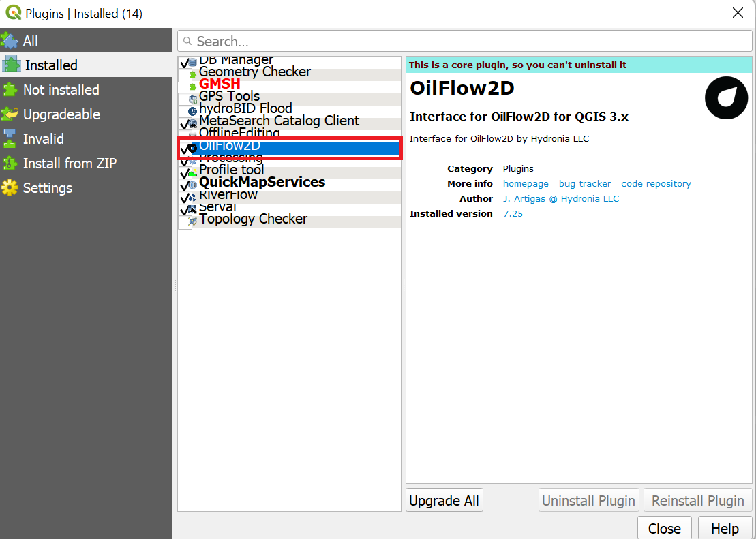
Task: Uncheck the Serval plugin checkbox
Action: pos(184,210)
